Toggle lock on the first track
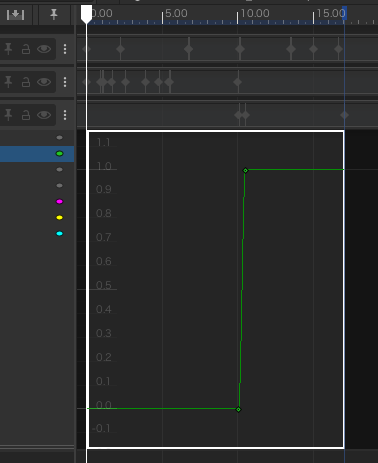The width and height of the screenshot is (378, 463). 26,49
